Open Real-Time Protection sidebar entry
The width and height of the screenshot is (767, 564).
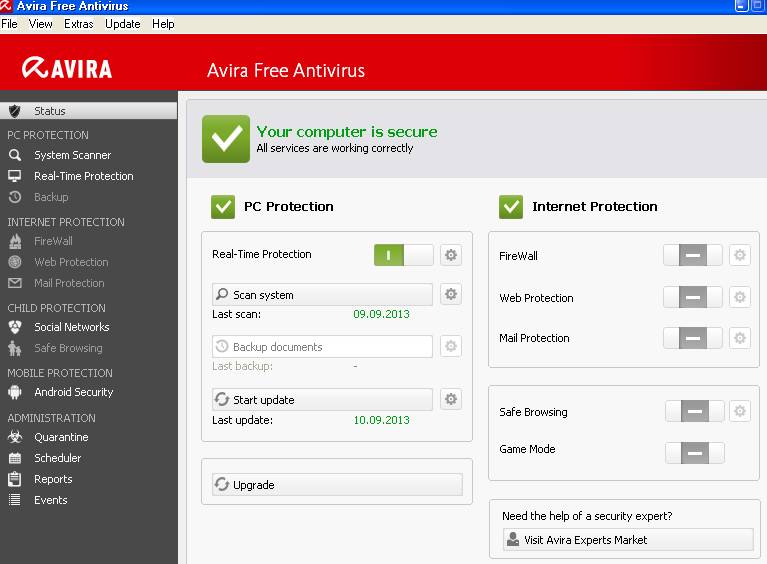[x=84, y=176]
